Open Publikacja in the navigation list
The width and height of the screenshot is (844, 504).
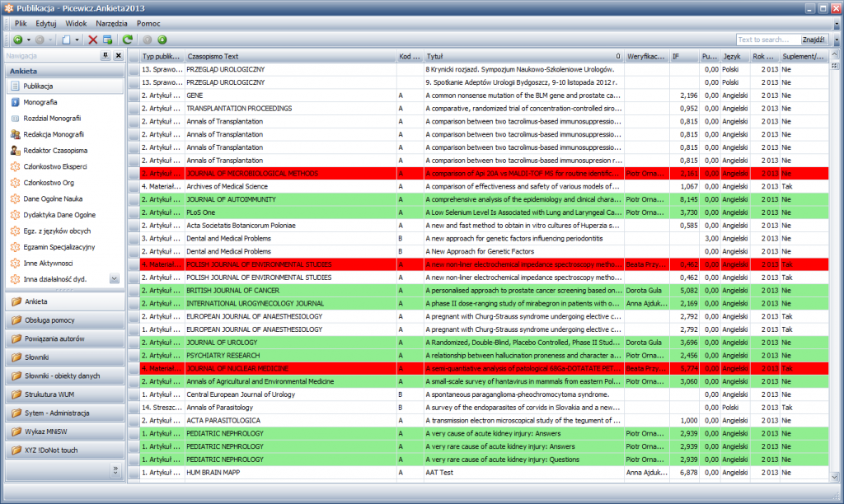click(65, 86)
